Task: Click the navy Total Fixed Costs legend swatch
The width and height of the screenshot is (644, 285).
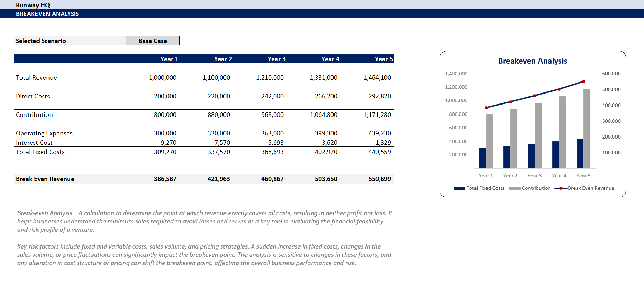Action: [459, 188]
